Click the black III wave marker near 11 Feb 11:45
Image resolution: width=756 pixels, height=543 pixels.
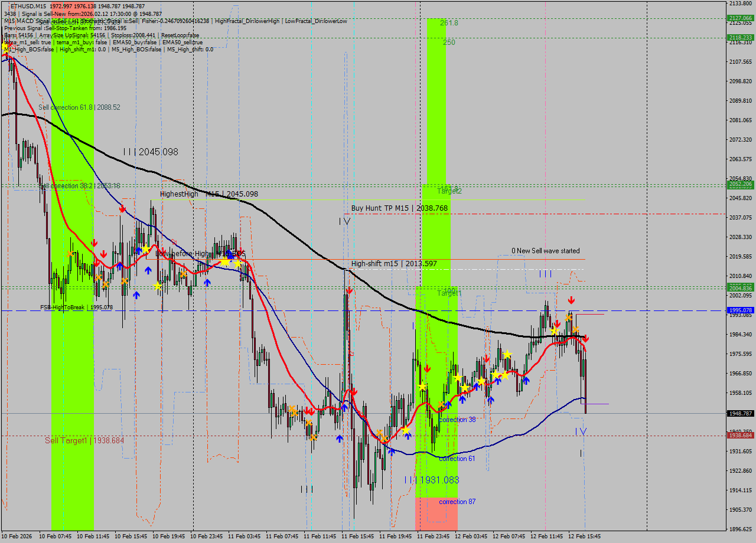coord(307,489)
